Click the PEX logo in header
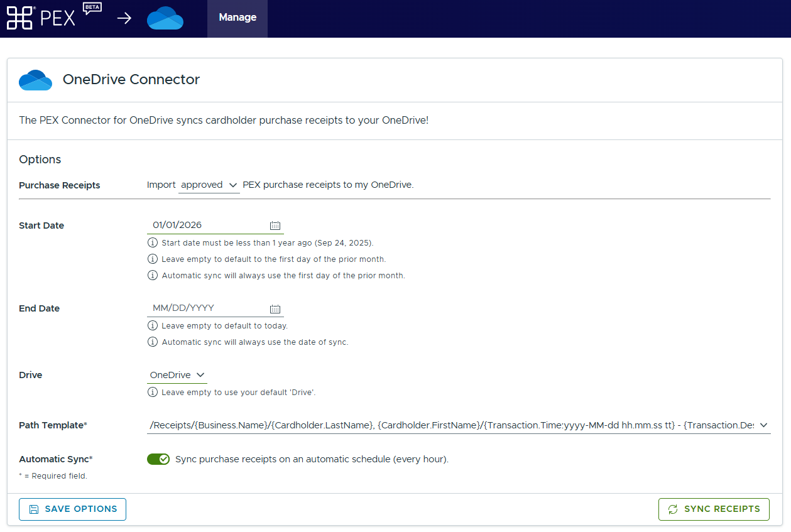Image resolution: width=791 pixels, height=532 pixels. pyautogui.click(x=41, y=18)
